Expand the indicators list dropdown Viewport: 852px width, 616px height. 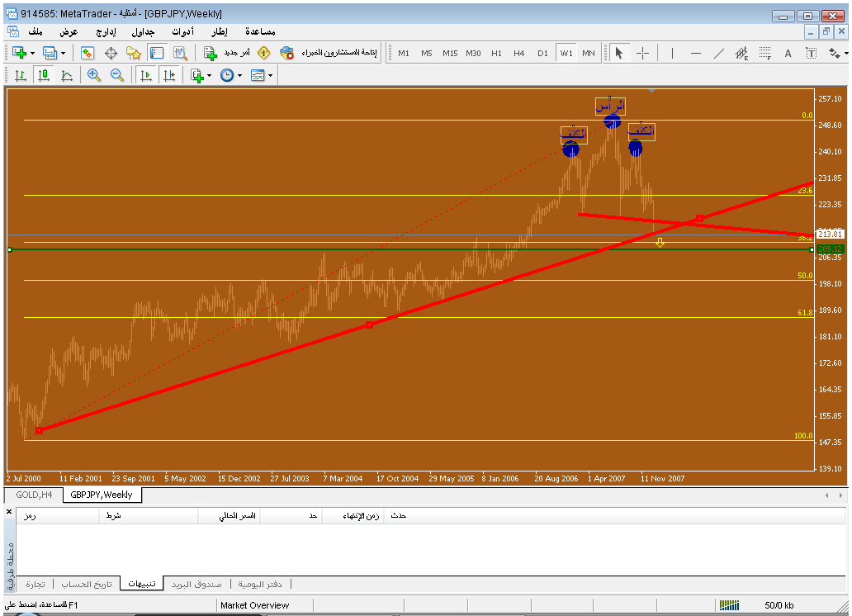[x=209, y=75]
